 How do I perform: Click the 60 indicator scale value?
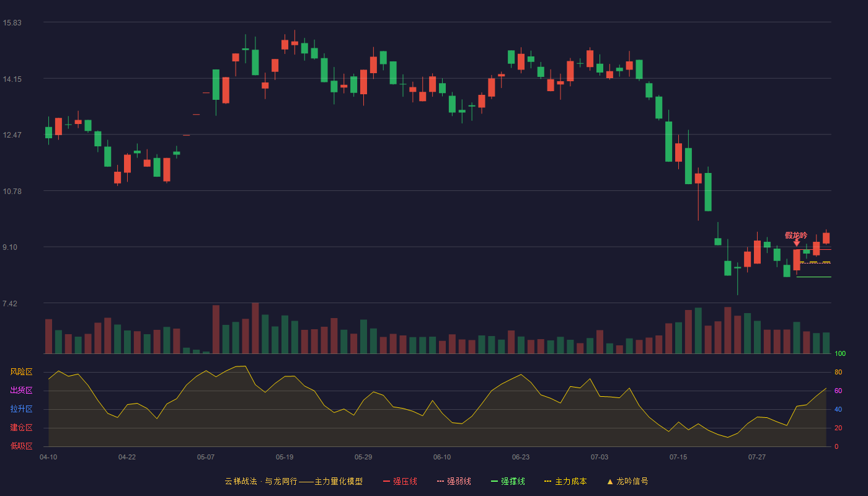coord(838,391)
